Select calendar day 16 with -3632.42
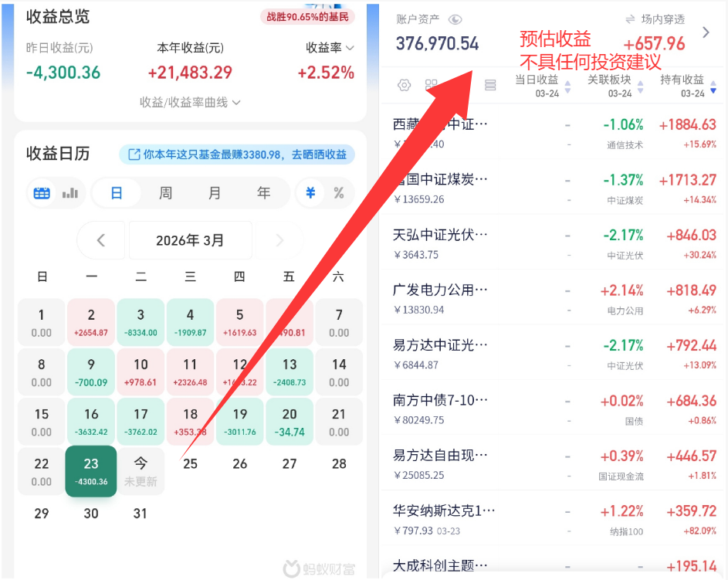The image size is (728, 580). click(x=91, y=422)
